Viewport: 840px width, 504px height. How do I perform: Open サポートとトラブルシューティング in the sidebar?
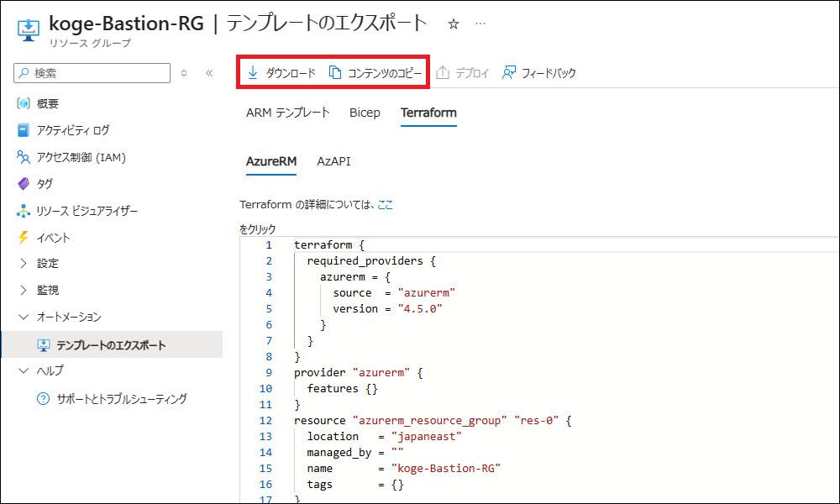pyautogui.click(x=122, y=398)
